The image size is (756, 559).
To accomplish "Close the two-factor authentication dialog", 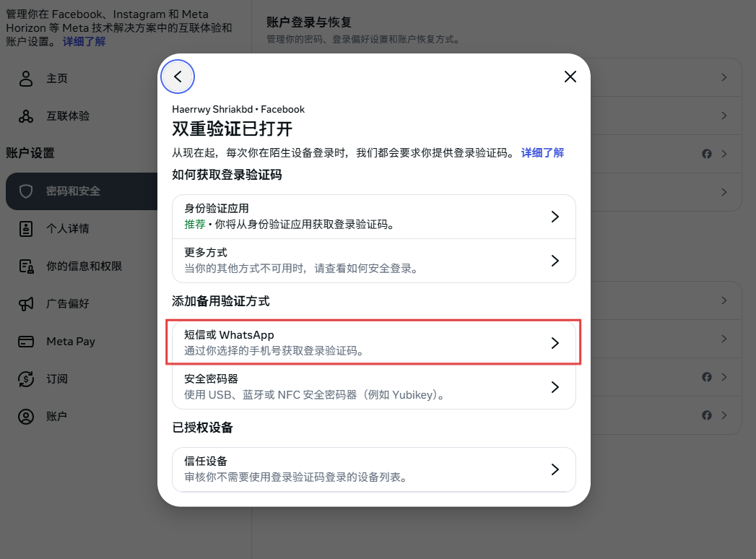I will (x=570, y=77).
